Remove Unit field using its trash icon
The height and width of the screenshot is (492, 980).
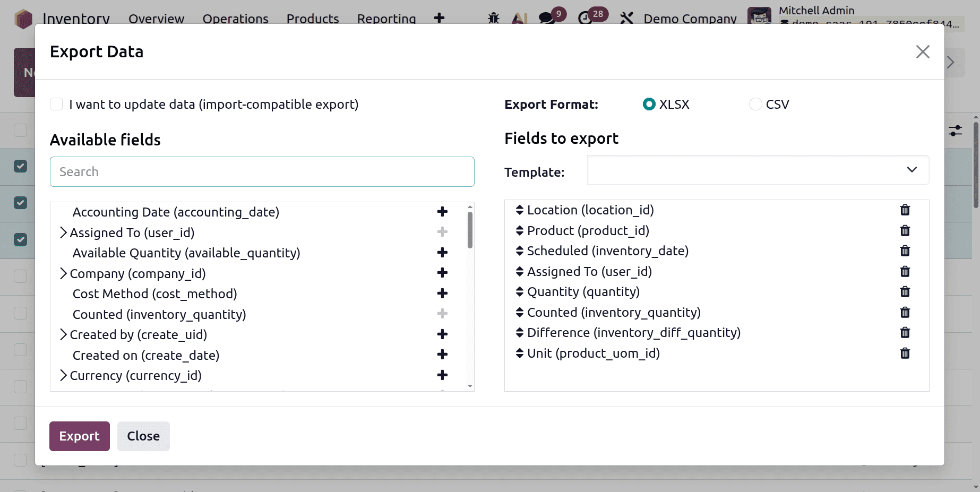905,353
